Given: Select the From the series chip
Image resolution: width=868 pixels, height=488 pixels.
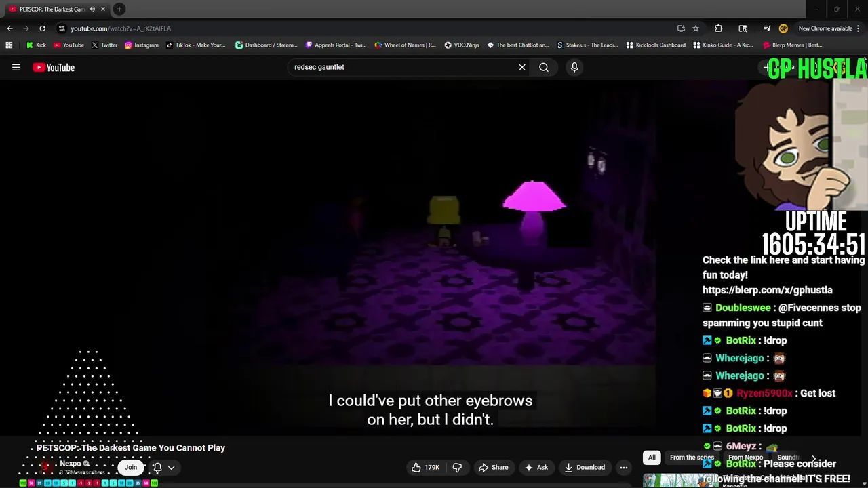Looking at the screenshot, I should click(x=692, y=457).
